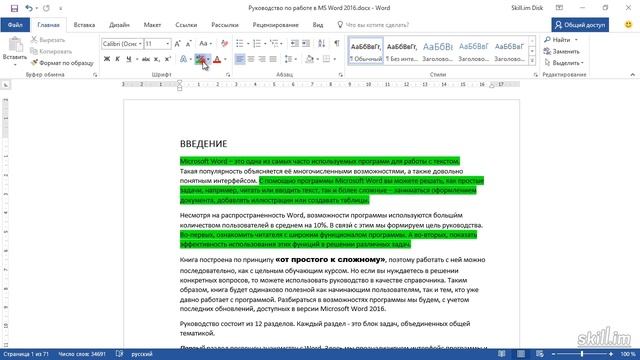640x360 pixels.
Task: Undo the last action
Action: [29, 8]
